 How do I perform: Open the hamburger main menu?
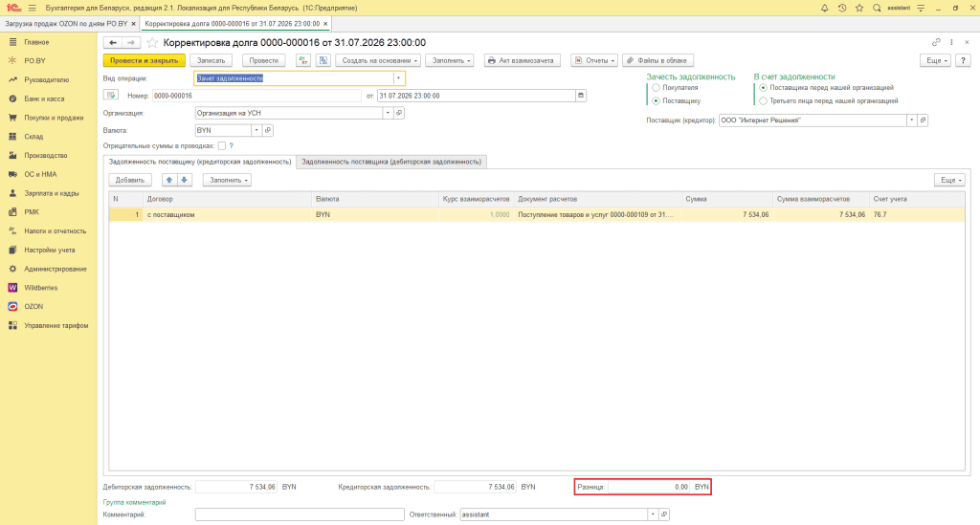pyautogui.click(x=32, y=8)
